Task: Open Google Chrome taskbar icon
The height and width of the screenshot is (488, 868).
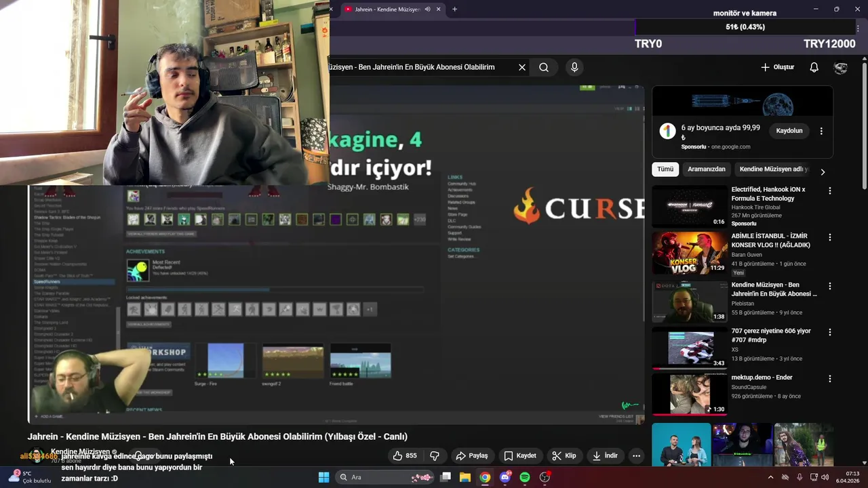Action: (x=485, y=477)
